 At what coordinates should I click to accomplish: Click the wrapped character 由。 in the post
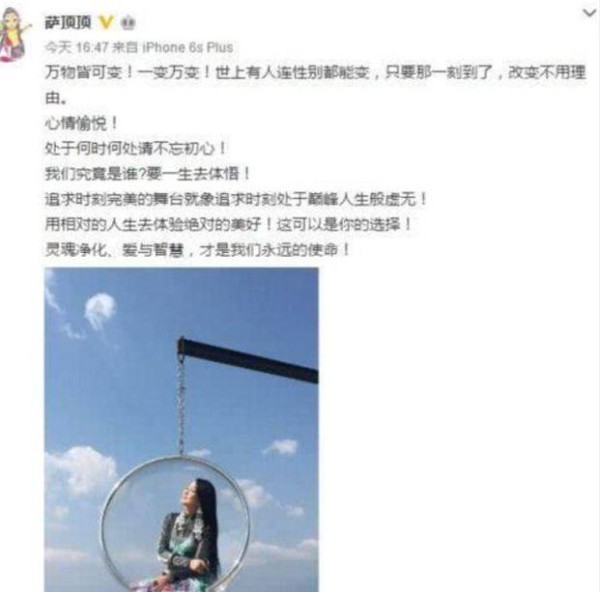[56, 98]
